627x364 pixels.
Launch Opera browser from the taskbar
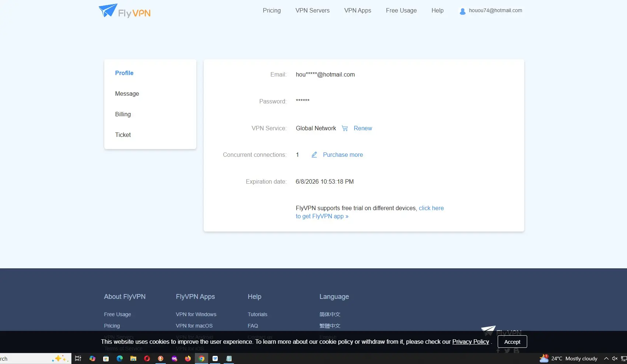click(147, 358)
